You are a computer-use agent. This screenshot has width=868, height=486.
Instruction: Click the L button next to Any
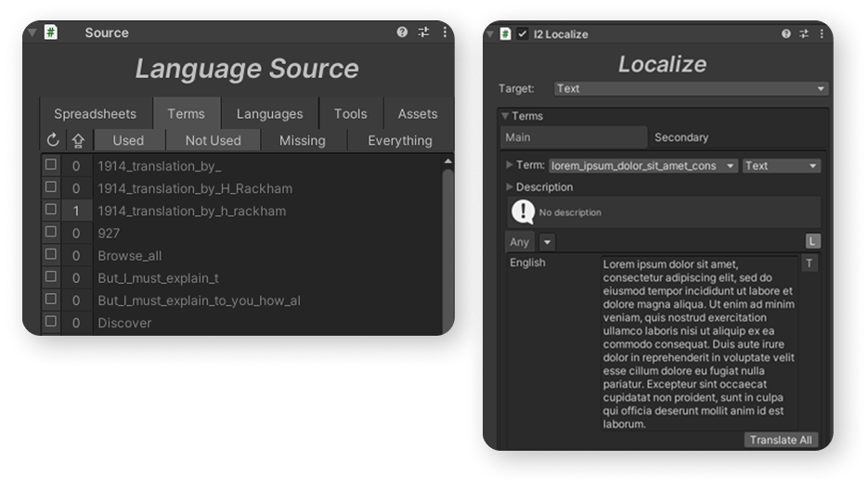(812, 241)
